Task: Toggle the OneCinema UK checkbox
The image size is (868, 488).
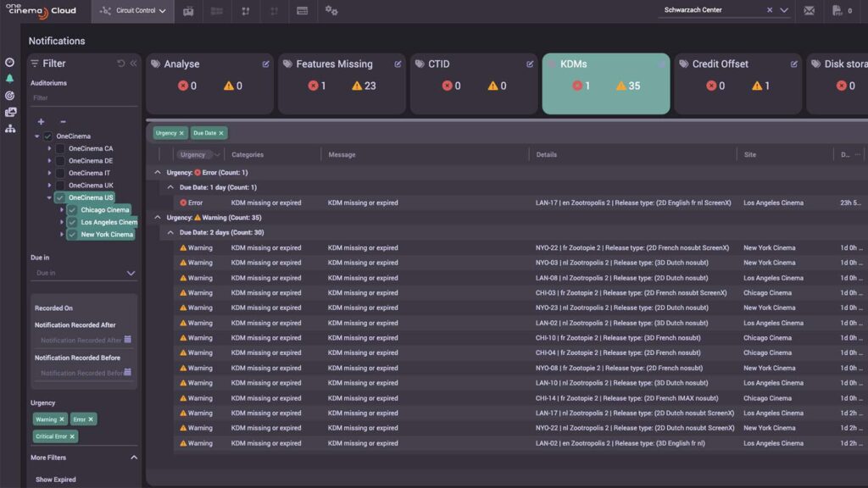Action: click(x=60, y=186)
